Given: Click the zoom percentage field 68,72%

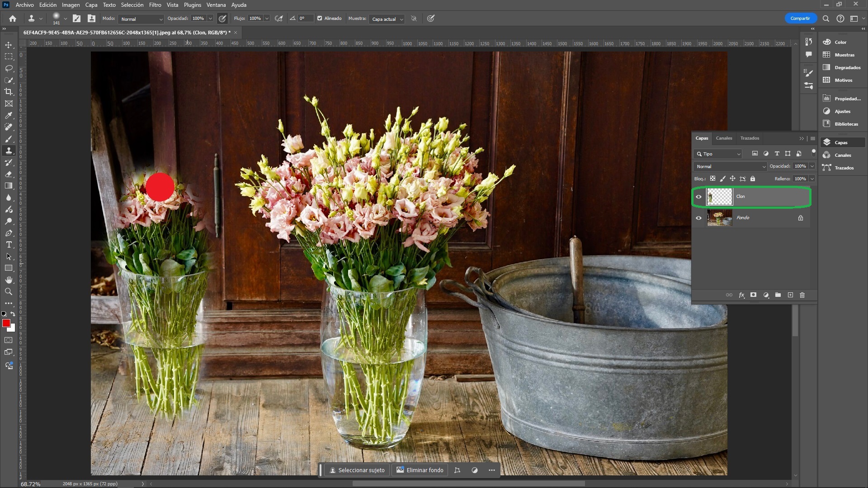Looking at the screenshot, I should coord(31,484).
